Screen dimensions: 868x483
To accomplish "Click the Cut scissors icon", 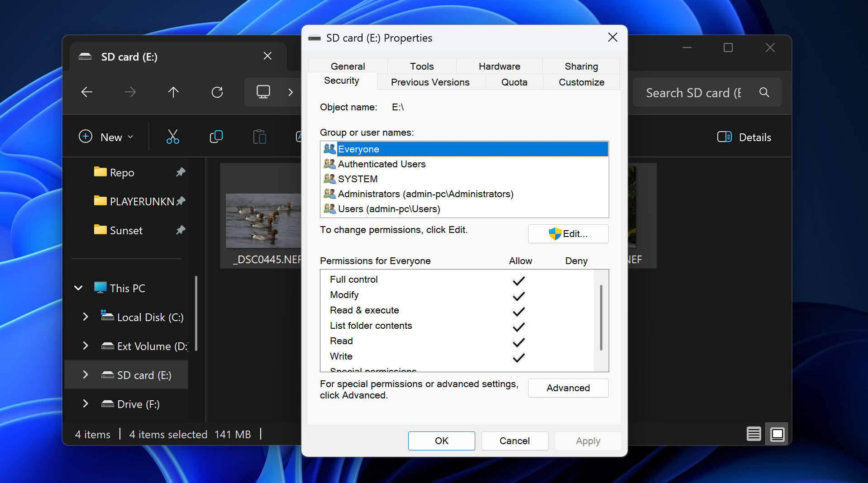I will tap(172, 137).
